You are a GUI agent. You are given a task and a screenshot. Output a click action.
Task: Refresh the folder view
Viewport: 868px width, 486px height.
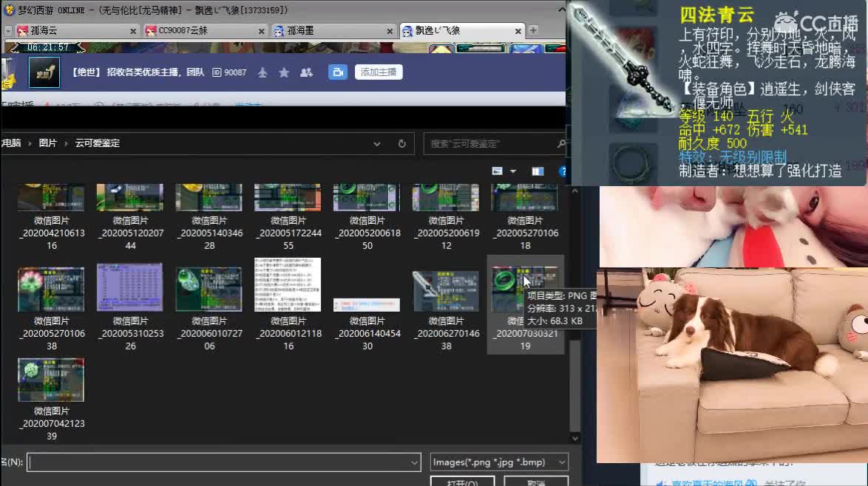click(402, 144)
